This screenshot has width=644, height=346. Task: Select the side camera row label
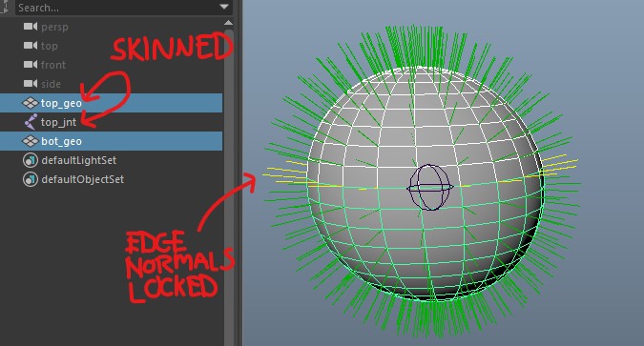(51, 84)
